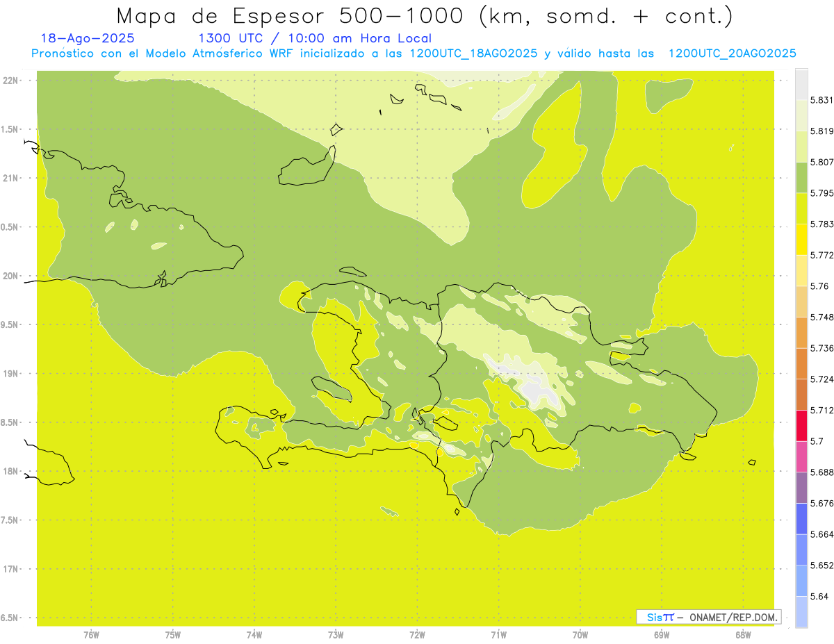Select the date label '18-Ago-2025'
Viewport: 834px width, 644px height.
(88, 38)
